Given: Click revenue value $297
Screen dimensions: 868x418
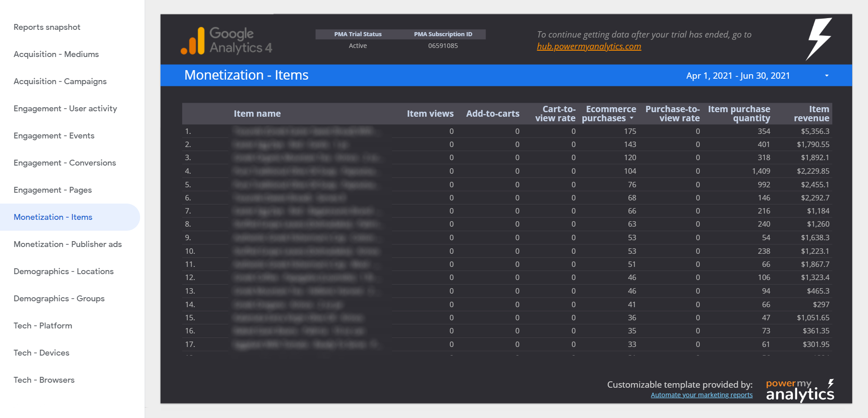Looking at the screenshot, I should pos(821,304).
